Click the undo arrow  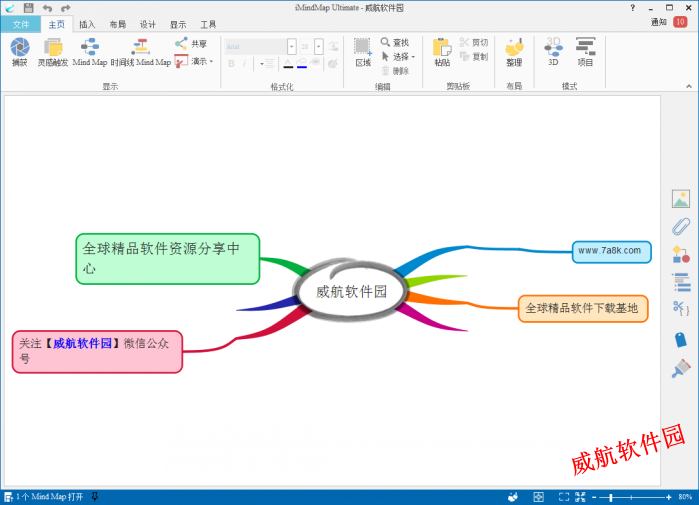[47, 8]
